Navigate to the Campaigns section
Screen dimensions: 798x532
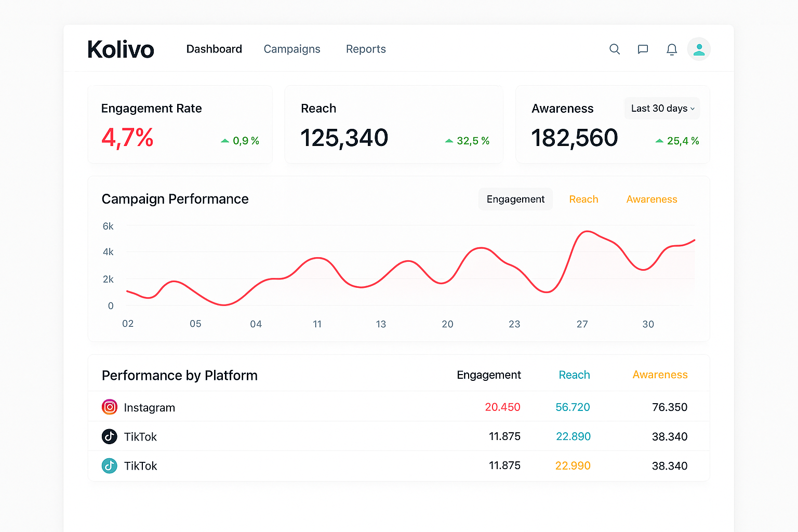tap(291, 49)
